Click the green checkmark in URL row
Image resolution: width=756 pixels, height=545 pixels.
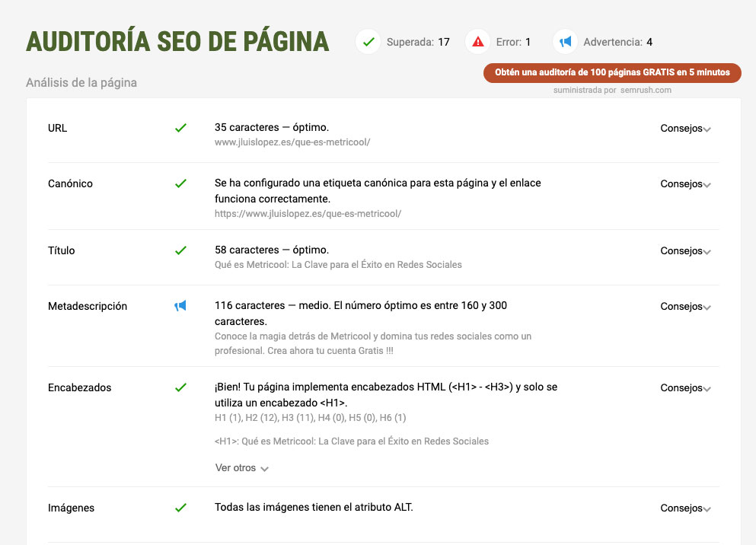pyautogui.click(x=180, y=128)
